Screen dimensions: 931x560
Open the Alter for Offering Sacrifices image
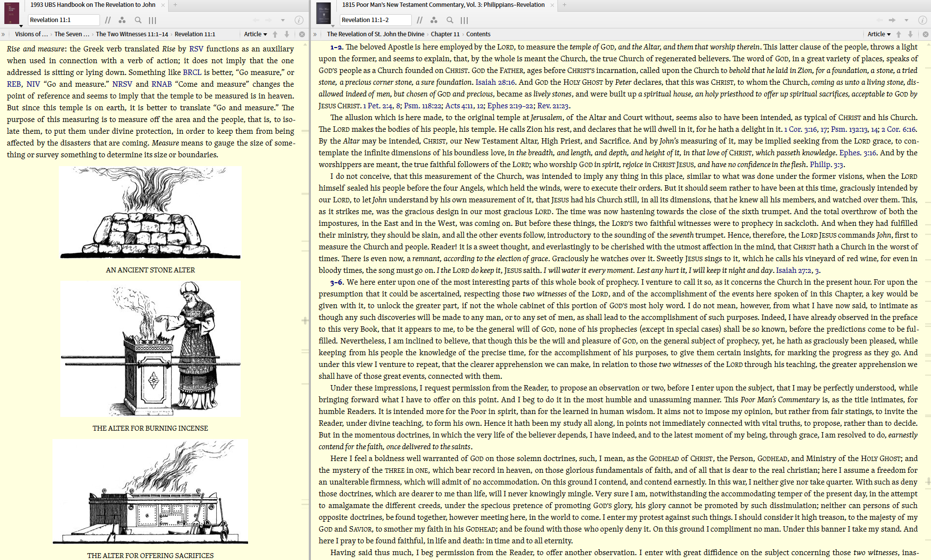tap(151, 492)
